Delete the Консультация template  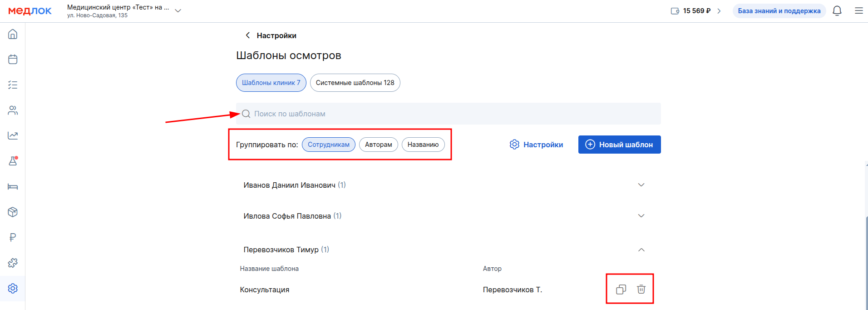coord(641,289)
